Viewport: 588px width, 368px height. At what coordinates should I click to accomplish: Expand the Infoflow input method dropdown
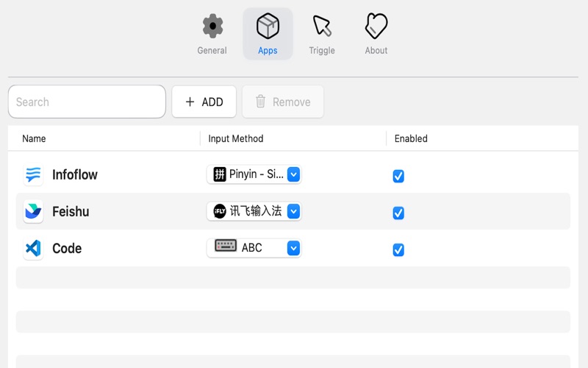tap(293, 174)
